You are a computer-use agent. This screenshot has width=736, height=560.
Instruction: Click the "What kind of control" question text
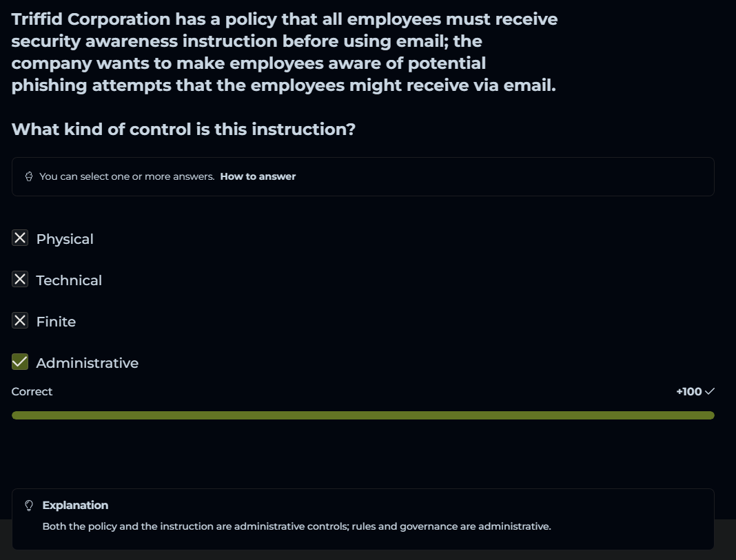(x=183, y=129)
